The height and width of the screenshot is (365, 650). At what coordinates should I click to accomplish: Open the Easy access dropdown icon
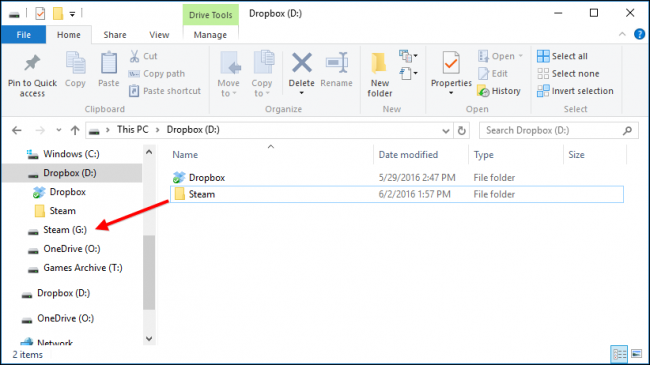[408, 73]
